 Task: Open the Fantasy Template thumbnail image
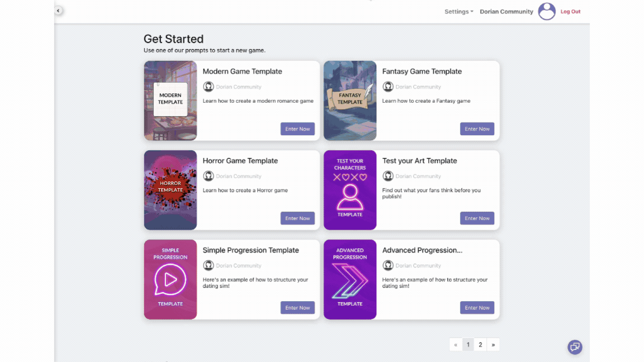pyautogui.click(x=350, y=101)
